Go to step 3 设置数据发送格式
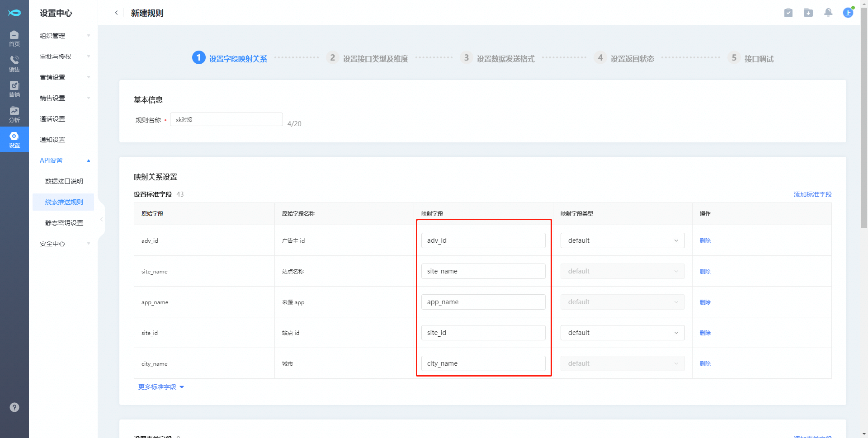Screen dimensions: 868x438 498,58
